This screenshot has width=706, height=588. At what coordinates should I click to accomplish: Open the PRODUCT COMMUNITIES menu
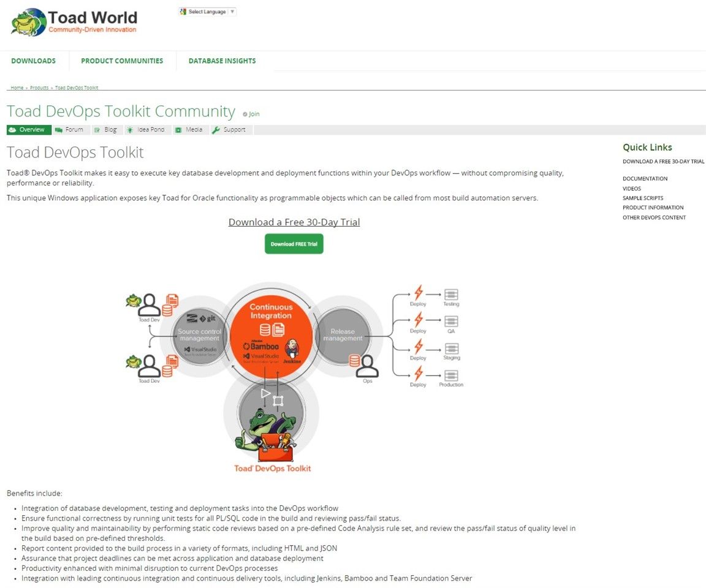click(x=122, y=61)
